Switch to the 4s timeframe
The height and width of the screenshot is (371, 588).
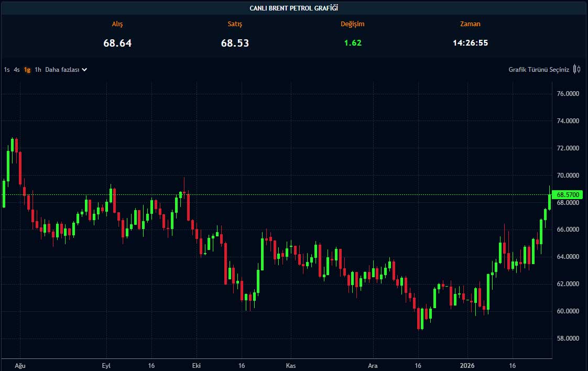pos(17,70)
